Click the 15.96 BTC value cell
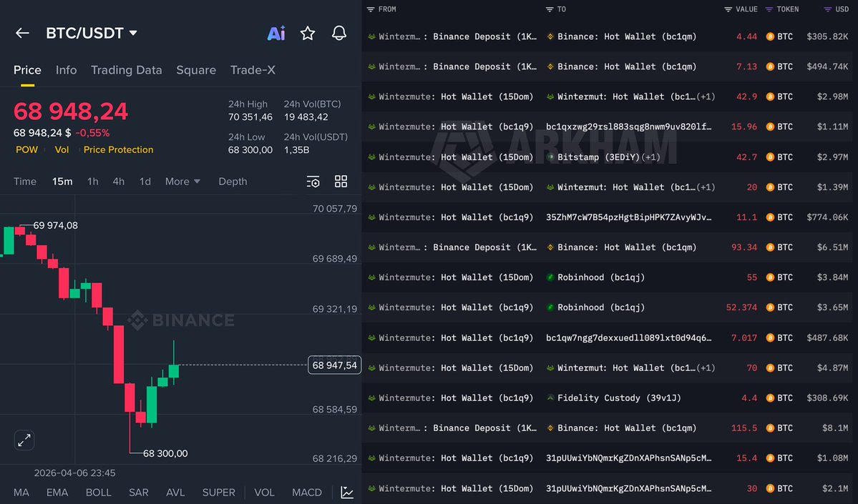 click(x=744, y=127)
